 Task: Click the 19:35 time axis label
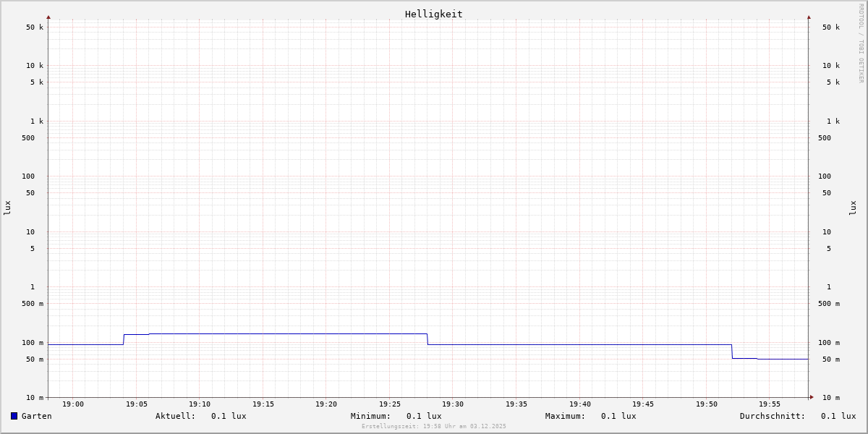click(x=516, y=404)
